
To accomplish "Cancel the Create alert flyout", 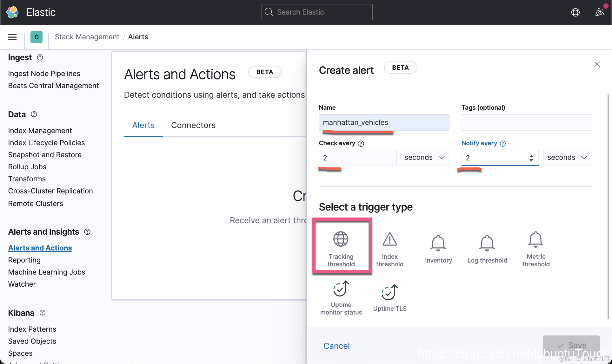I will pos(336,346).
